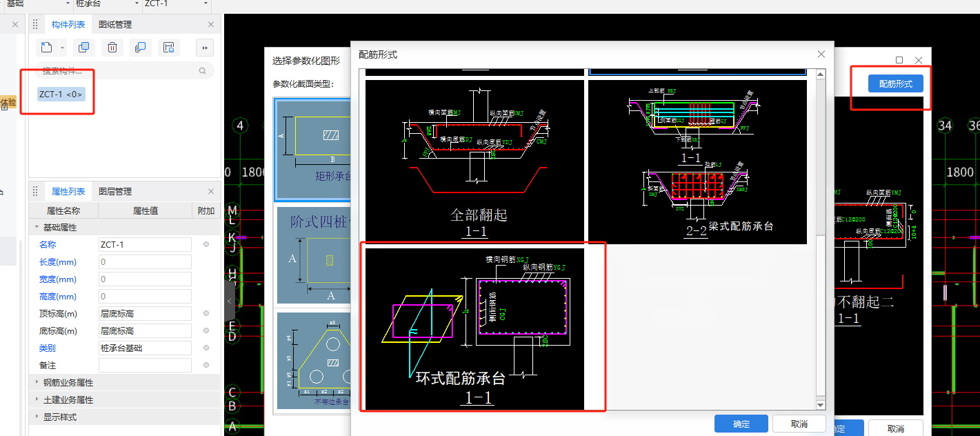
Task: Click the 配筋形式 list scroll-up arrow
Action: [x=821, y=74]
